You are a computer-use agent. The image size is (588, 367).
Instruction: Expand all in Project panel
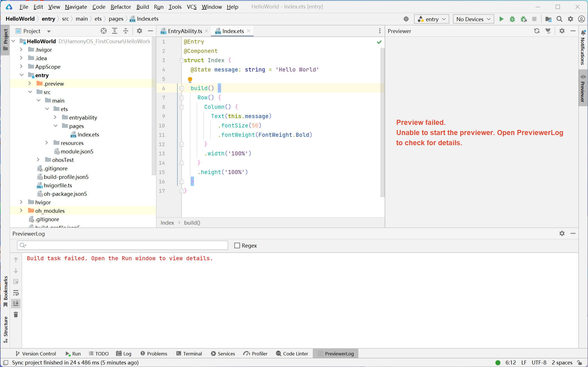click(115, 31)
